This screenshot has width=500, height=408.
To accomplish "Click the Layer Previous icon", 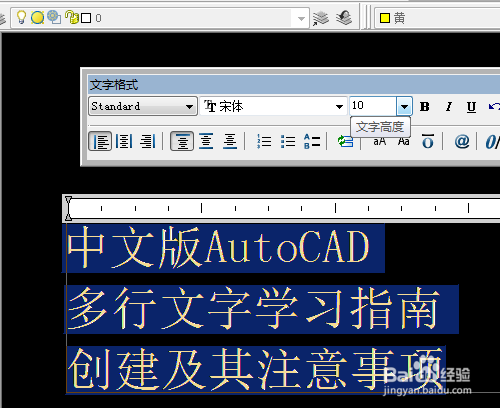I will click(344, 18).
